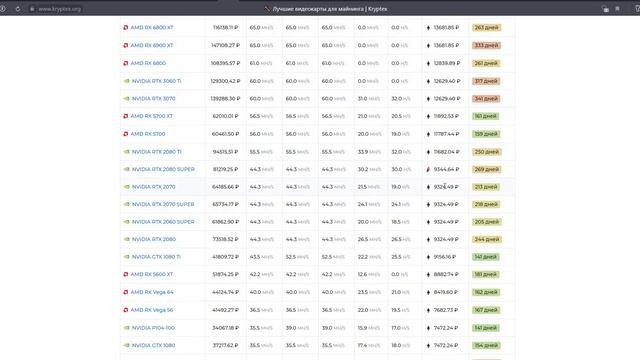This screenshot has width=640, height=360.
Task: Click the coin icon in the RTX 2080 SUPER row
Action: point(428,169)
